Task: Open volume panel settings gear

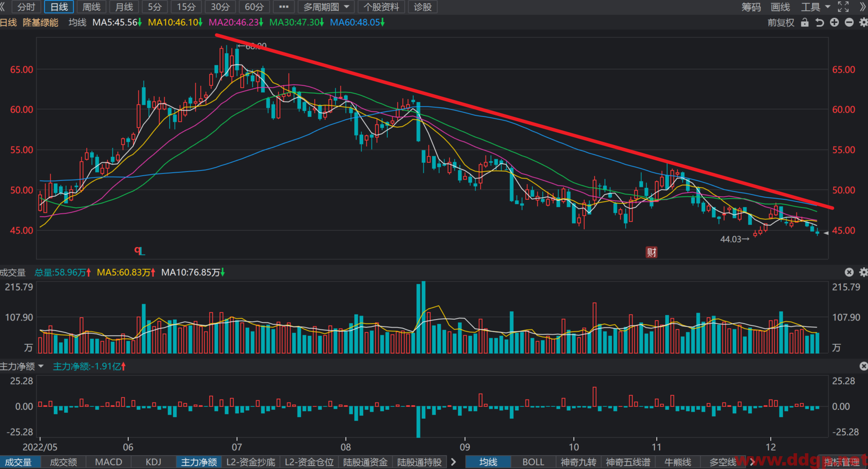Action: tap(863, 272)
